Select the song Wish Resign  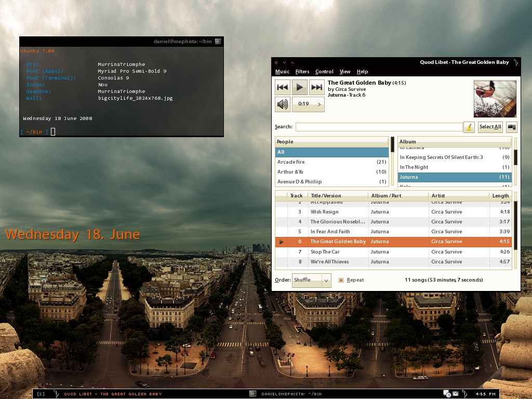tap(393, 212)
